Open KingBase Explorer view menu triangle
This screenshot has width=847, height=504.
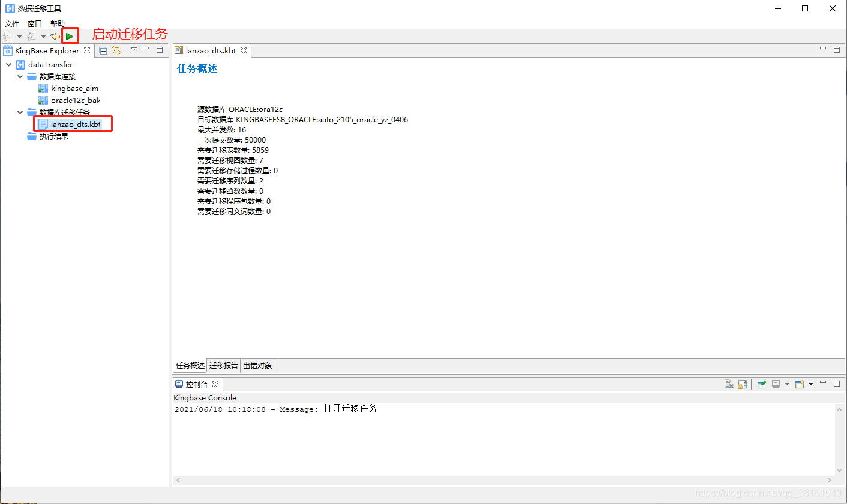pos(134,49)
